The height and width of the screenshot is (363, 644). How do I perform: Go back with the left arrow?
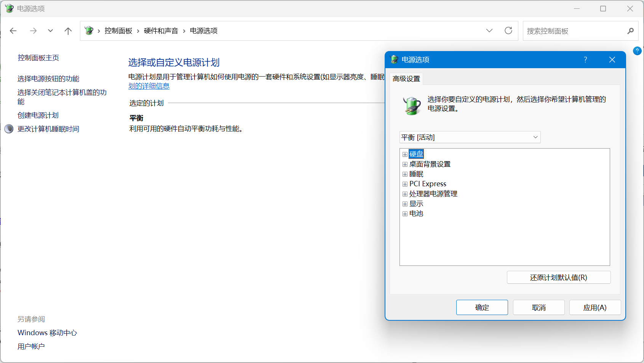point(13,31)
